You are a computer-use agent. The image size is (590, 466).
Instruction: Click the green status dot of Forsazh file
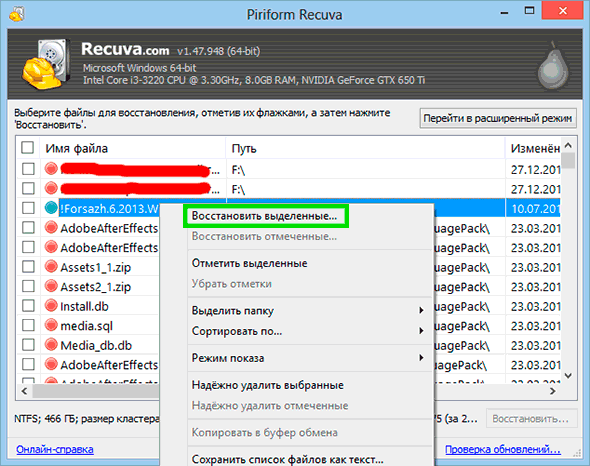[x=51, y=208]
